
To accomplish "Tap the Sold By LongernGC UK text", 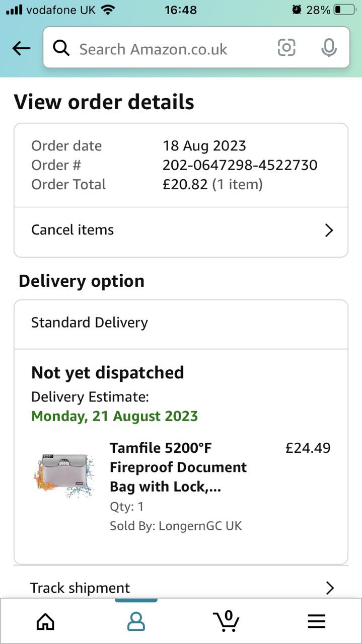I will click(x=176, y=526).
